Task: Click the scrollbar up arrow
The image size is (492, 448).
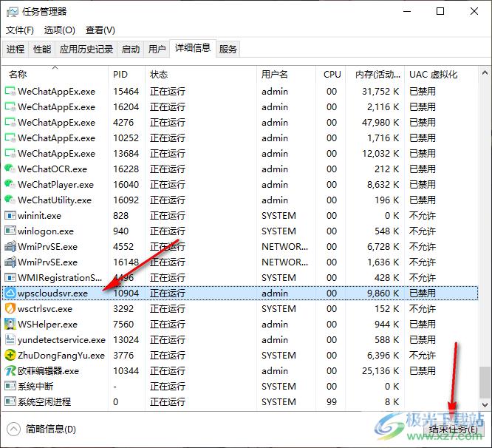Action: click(485, 73)
